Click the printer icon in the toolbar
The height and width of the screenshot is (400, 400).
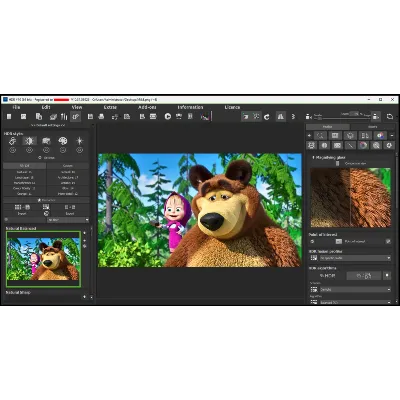[101, 116]
